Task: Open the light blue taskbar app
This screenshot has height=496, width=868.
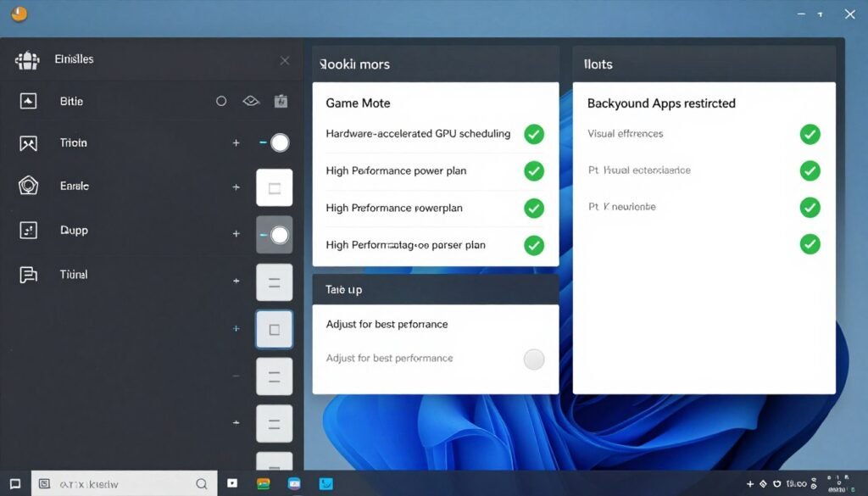Action: click(x=326, y=484)
